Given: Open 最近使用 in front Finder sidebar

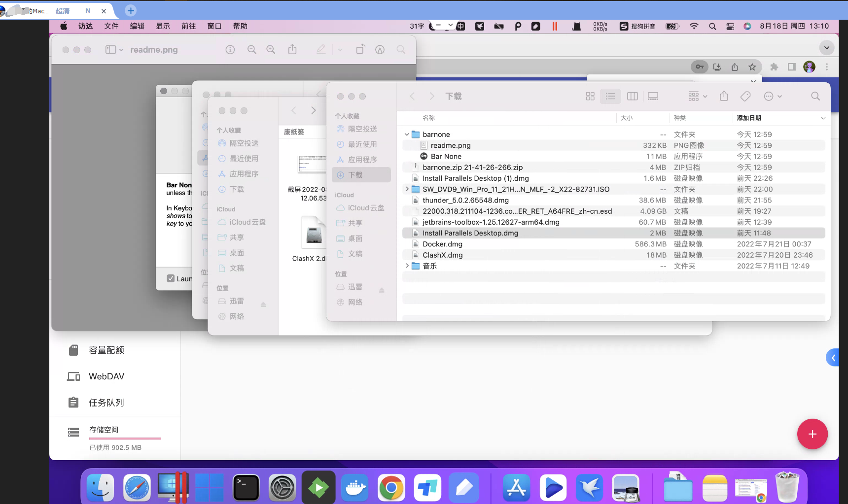Looking at the screenshot, I should pos(362,144).
